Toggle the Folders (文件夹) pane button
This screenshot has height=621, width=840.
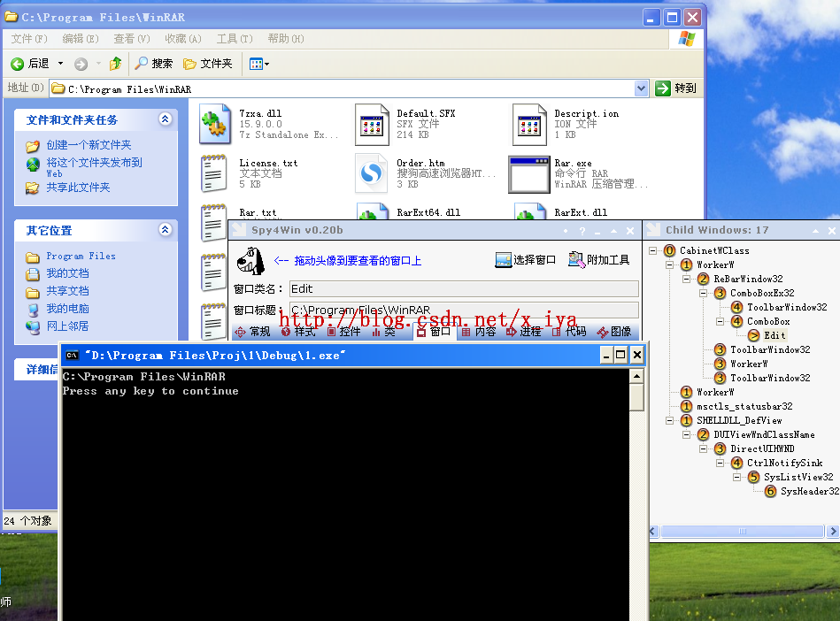pyautogui.click(x=208, y=64)
